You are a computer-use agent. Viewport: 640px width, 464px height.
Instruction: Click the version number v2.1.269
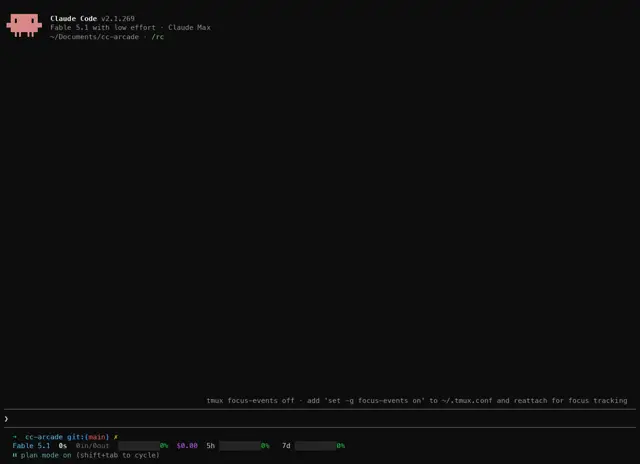118,18
